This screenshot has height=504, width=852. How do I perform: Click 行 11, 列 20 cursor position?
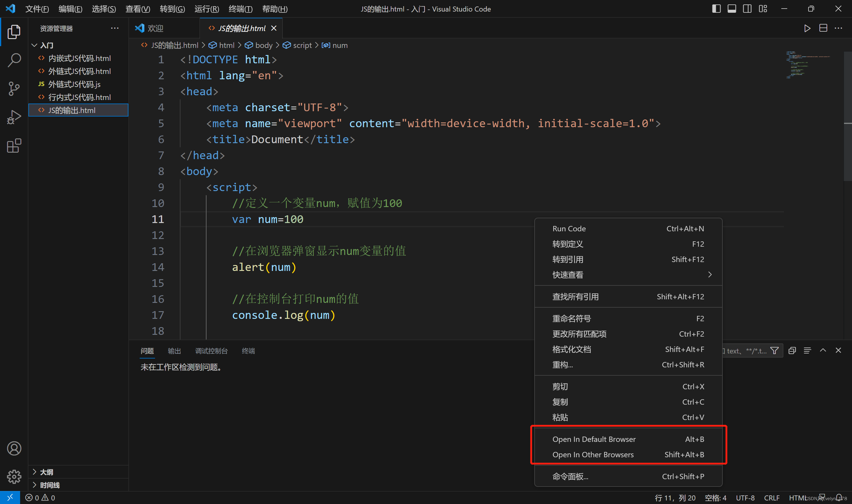point(675,497)
